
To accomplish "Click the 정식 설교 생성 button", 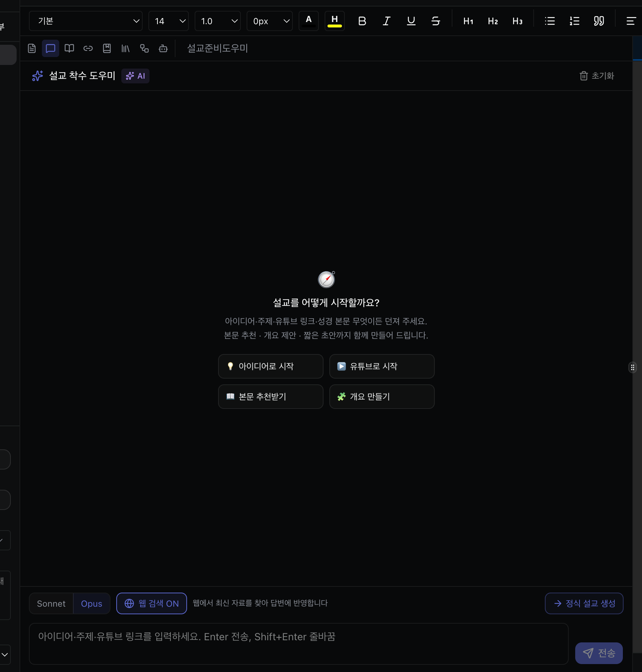I will (x=584, y=603).
